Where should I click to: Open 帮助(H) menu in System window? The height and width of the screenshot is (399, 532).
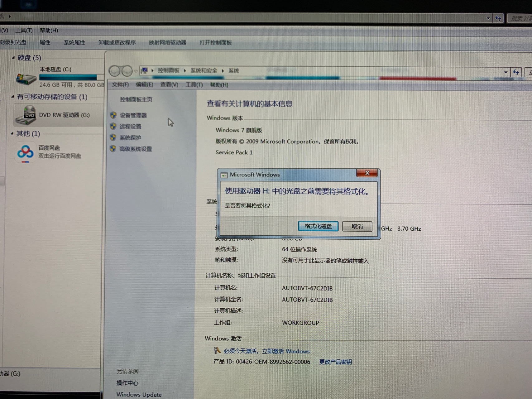coord(219,85)
